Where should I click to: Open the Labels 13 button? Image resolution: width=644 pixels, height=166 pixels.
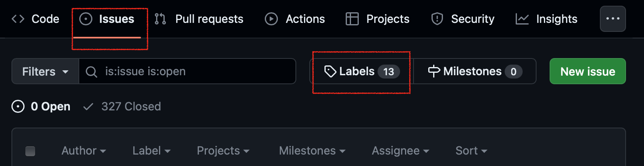tap(362, 72)
